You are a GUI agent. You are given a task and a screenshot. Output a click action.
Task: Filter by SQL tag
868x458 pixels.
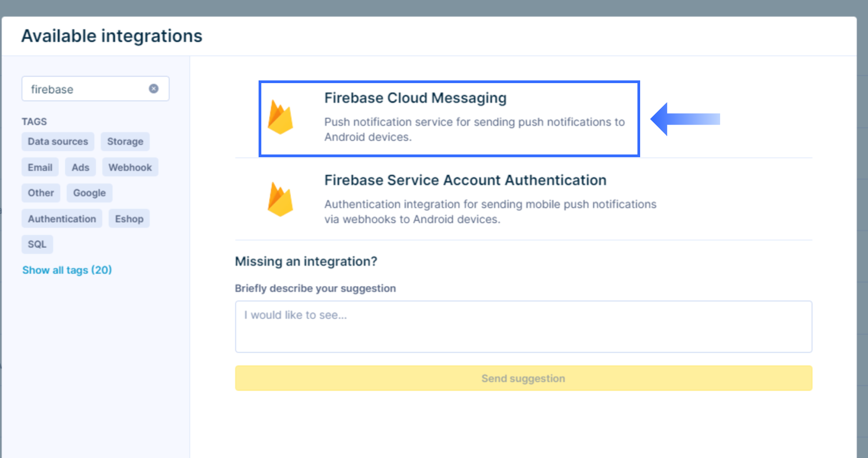click(37, 244)
